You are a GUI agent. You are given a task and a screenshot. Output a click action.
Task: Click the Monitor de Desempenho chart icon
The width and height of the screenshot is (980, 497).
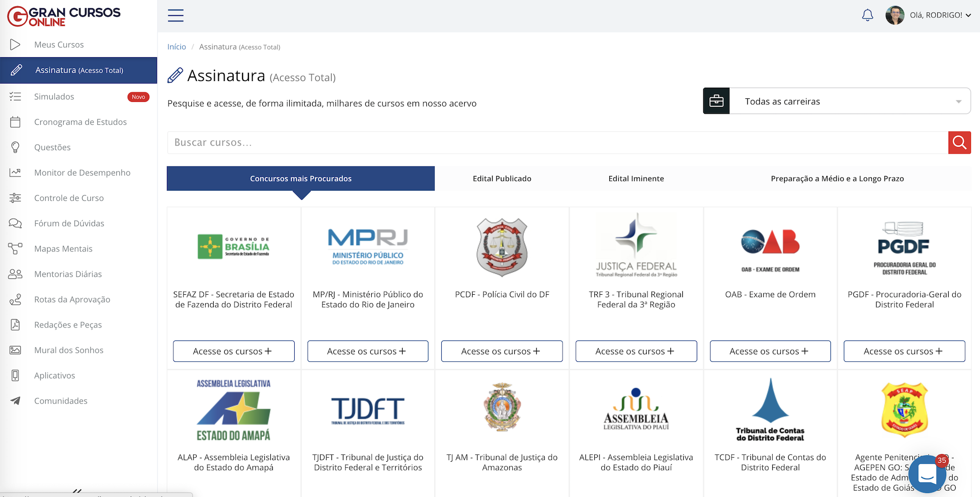coord(15,172)
